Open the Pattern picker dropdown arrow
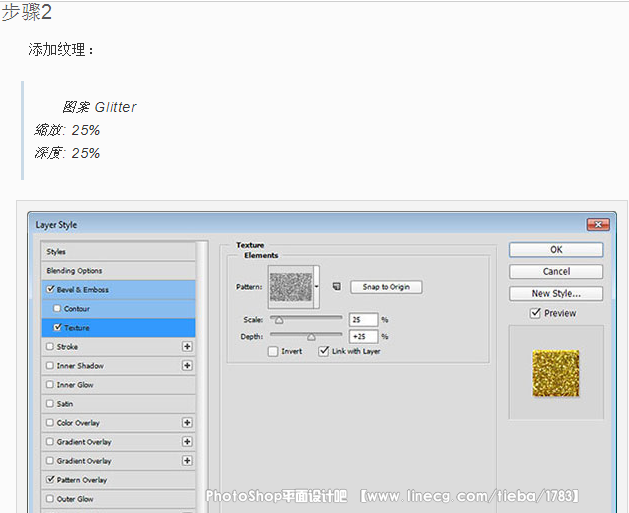The width and height of the screenshot is (629, 513). [317, 287]
